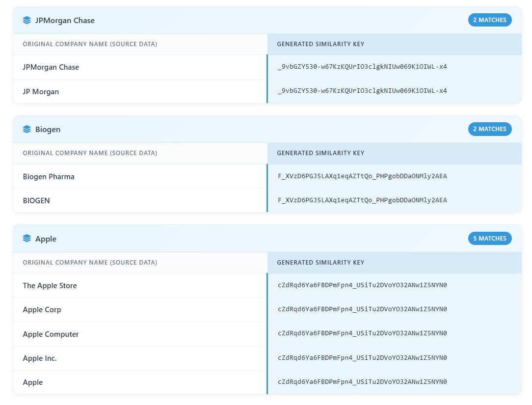Select the JPMorgan Chase group title
The width and height of the screenshot is (532, 405).
(x=65, y=20)
